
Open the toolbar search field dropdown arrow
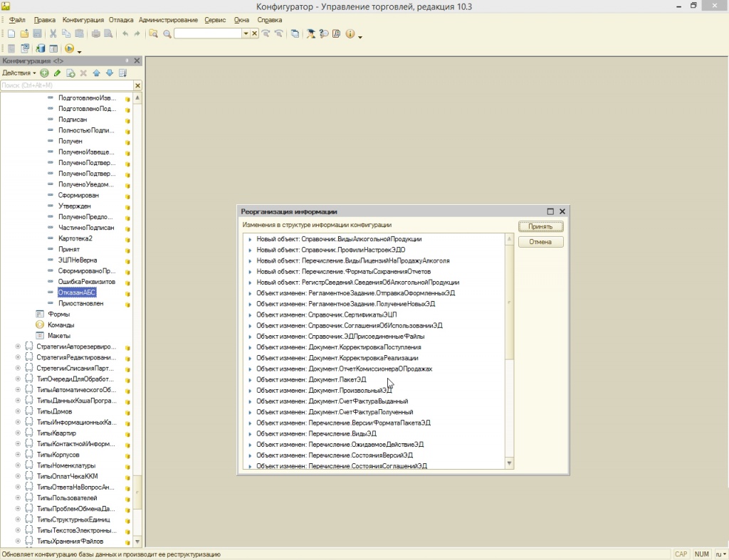click(x=246, y=33)
